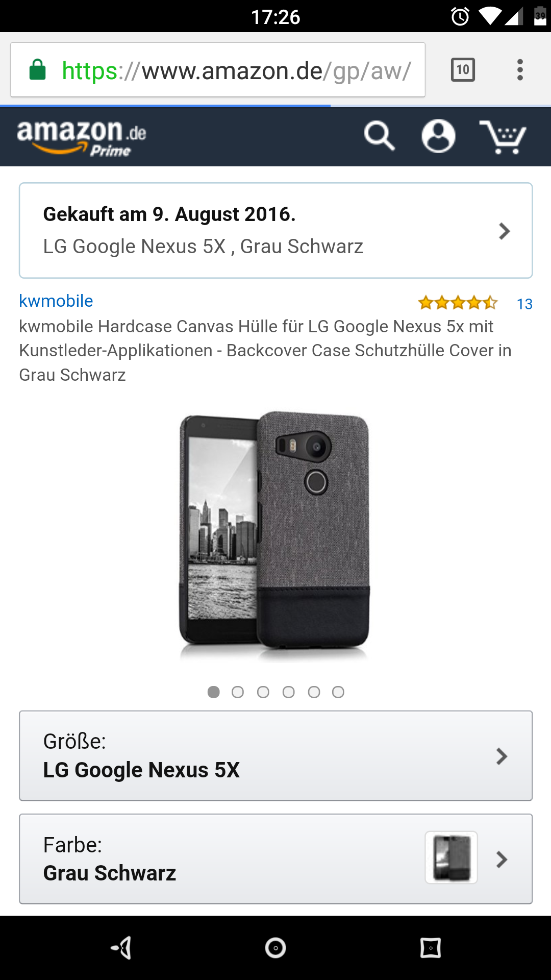Select third image carousel dot
Viewport: 551px width, 980px height.
point(263,692)
